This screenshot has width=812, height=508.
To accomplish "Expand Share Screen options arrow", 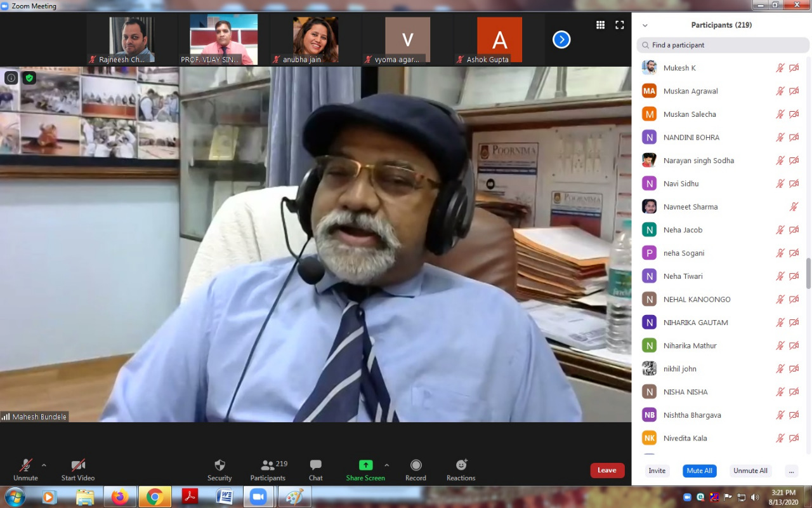I will pyautogui.click(x=387, y=465).
